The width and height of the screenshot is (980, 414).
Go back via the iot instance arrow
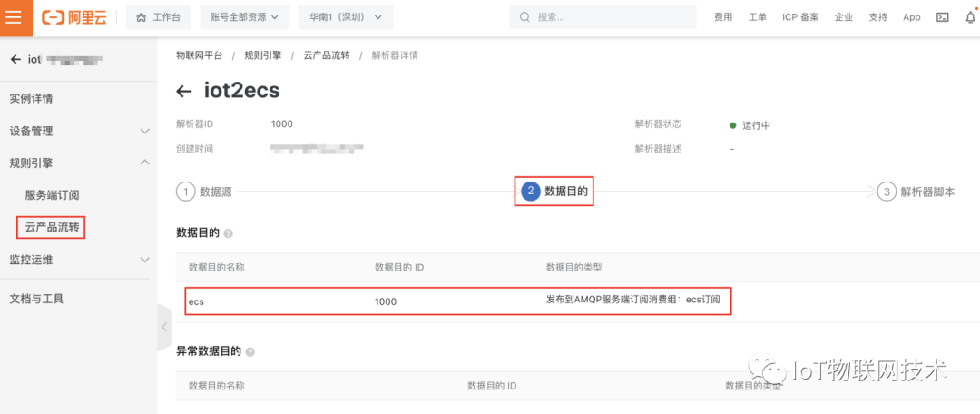pyautogui.click(x=15, y=59)
